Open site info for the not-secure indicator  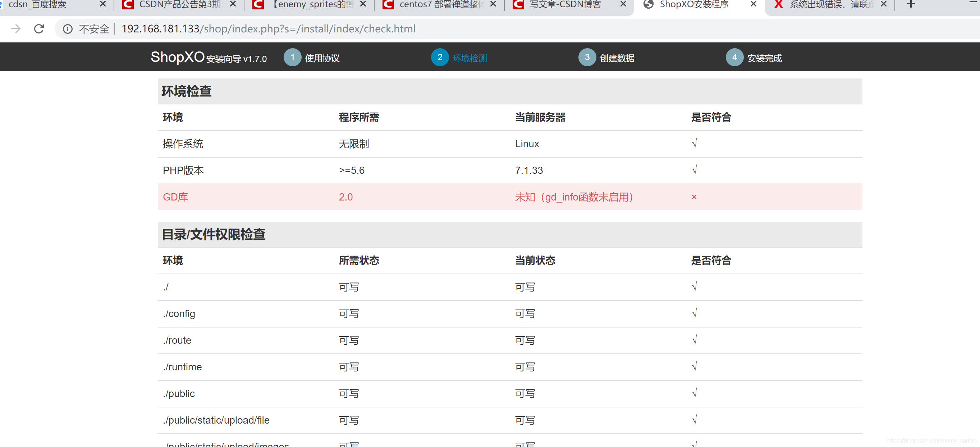click(x=68, y=29)
